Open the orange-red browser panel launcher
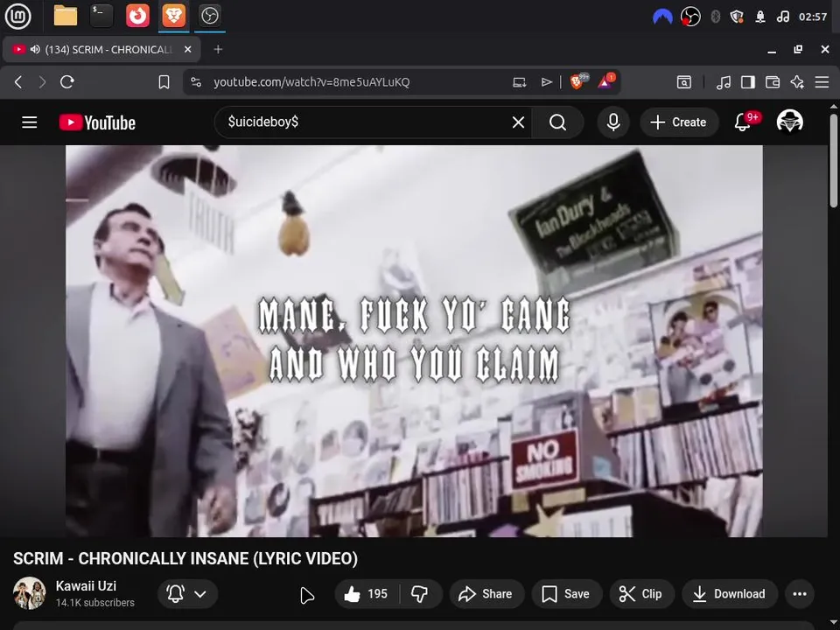This screenshot has width=840, height=630. point(137,16)
